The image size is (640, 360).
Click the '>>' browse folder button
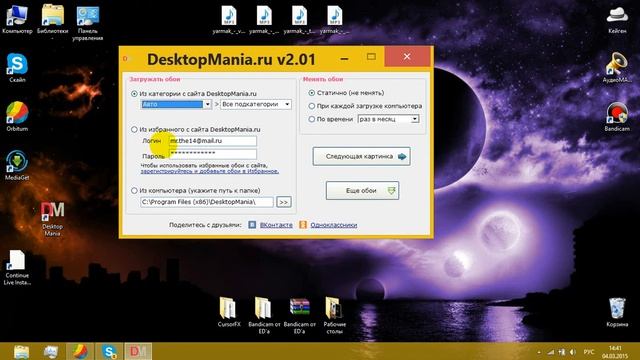[284, 202]
